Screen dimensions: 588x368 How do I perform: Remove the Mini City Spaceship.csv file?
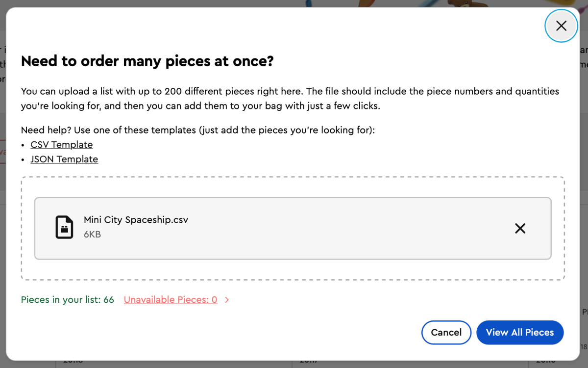coord(520,228)
